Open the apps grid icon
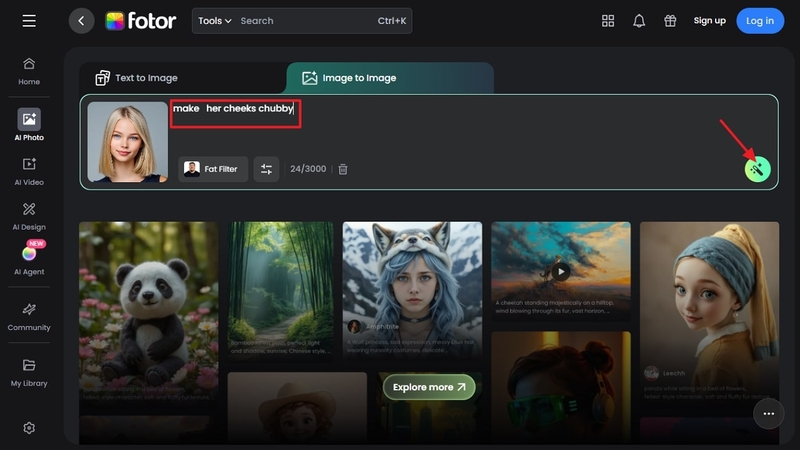This screenshot has width=800, height=450. [608, 21]
